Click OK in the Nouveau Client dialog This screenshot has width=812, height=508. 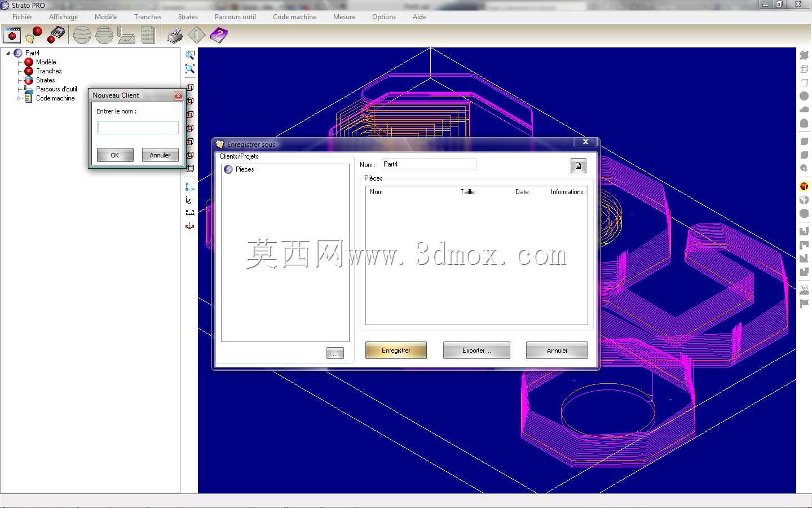pos(115,155)
